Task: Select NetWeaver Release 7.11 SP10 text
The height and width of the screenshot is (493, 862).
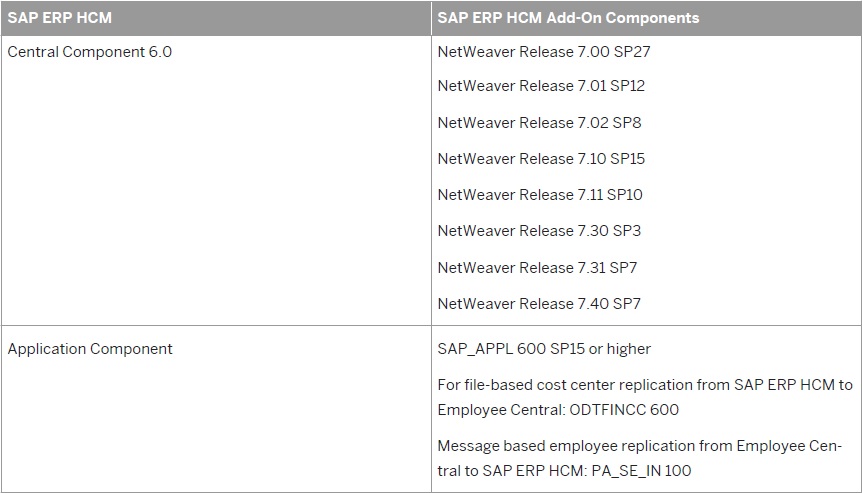Action: [x=540, y=195]
